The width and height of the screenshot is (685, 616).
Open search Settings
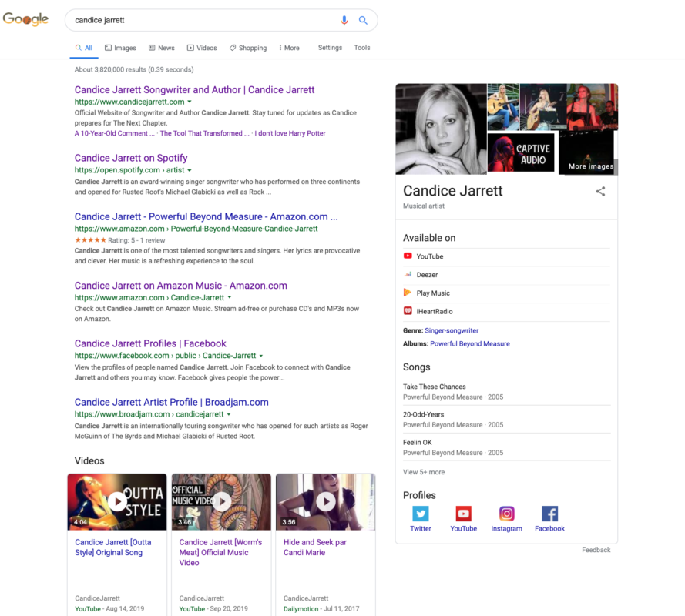pyautogui.click(x=330, y=47)
